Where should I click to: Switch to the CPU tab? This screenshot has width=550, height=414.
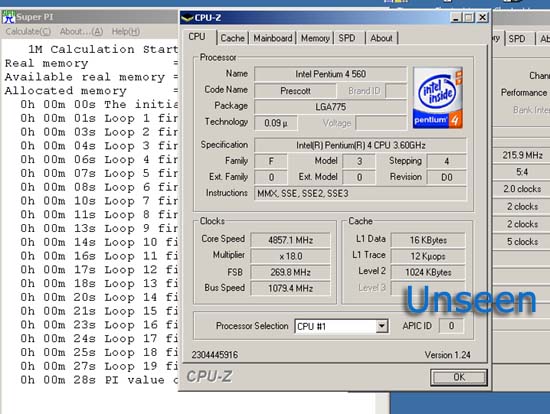[197, 36]
